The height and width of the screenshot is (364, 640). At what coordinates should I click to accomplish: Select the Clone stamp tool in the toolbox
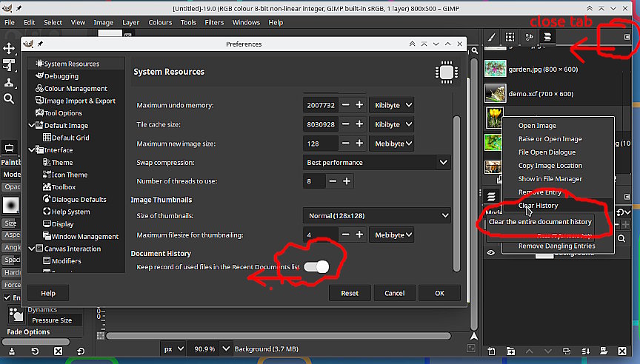(x=9, y=82)
